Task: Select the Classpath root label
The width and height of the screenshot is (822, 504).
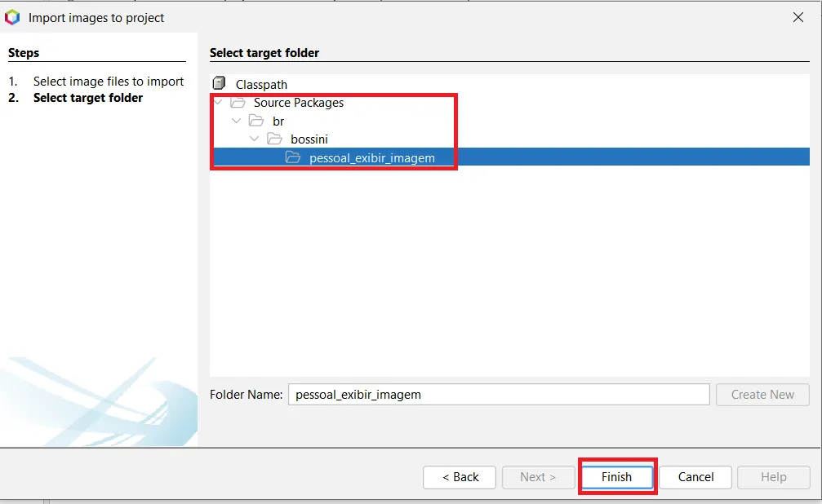Action: point(261,84)
